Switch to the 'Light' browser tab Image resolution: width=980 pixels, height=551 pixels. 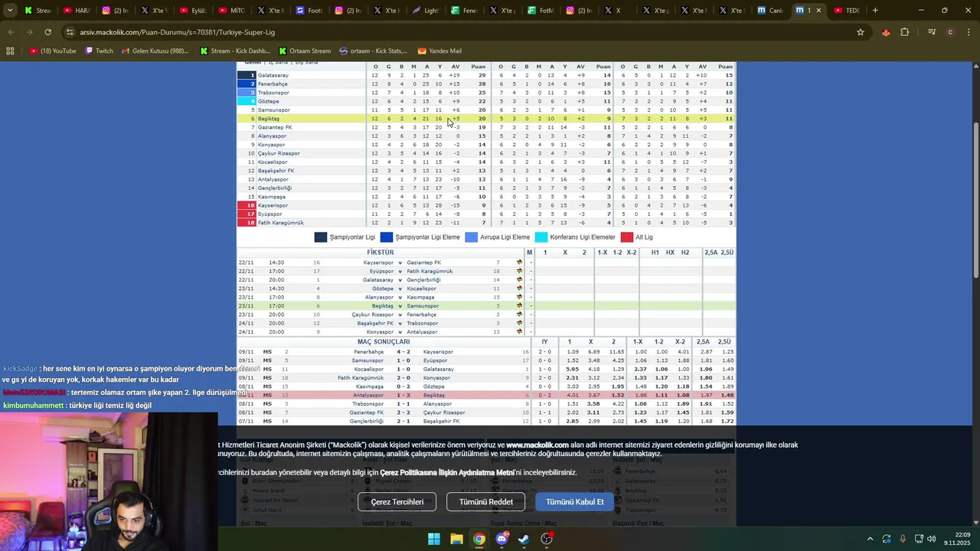point(425,11)
